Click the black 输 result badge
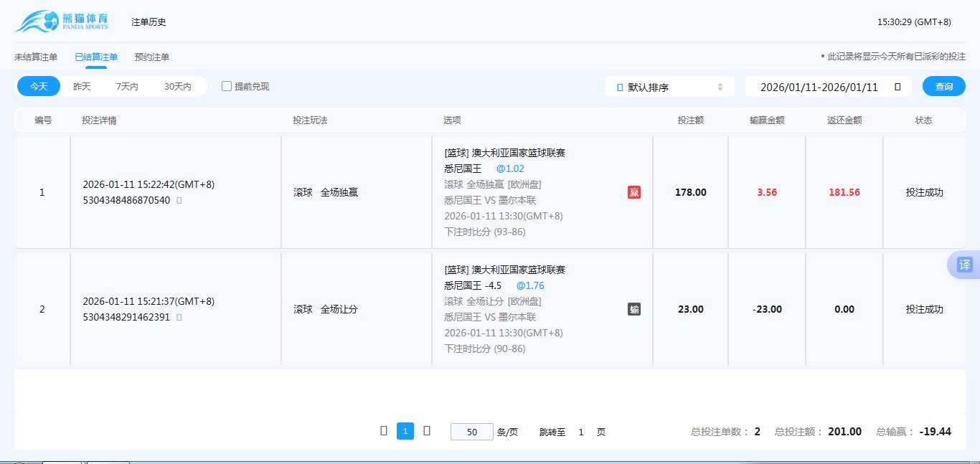This screenshot has width=980, height=464. pos(634,309)
